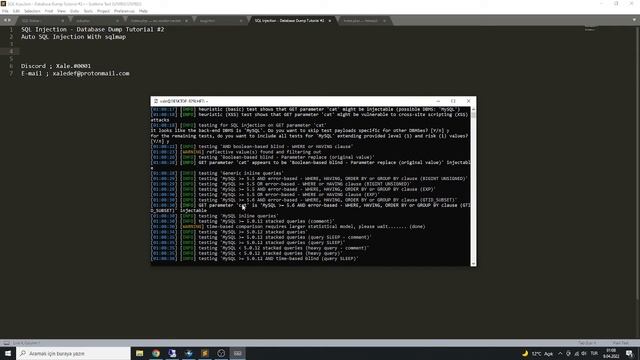640x360 pixels.
Task: Click the terminal scrollbar up arrow
Action: point(473,109)
